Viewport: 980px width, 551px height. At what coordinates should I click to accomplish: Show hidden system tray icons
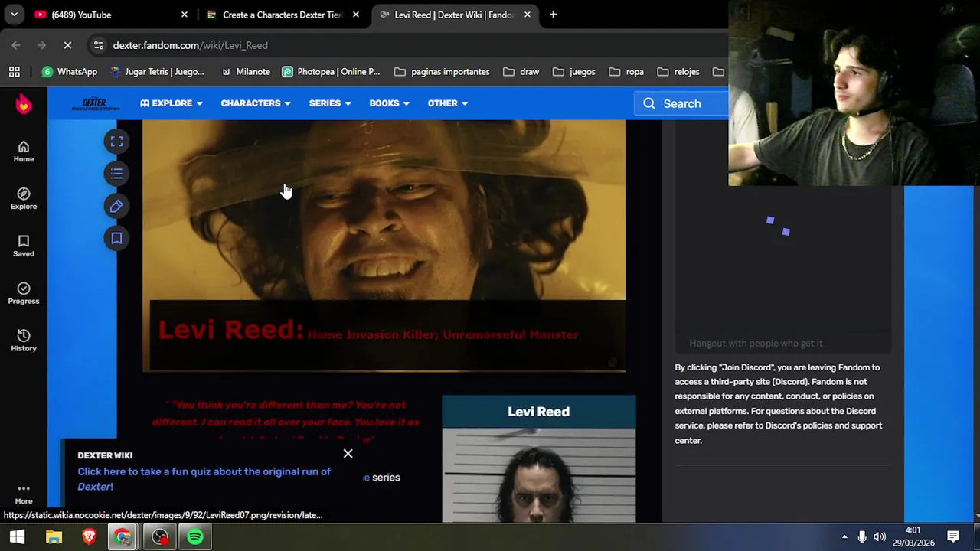pyautogui.click(x=844, y=537)
